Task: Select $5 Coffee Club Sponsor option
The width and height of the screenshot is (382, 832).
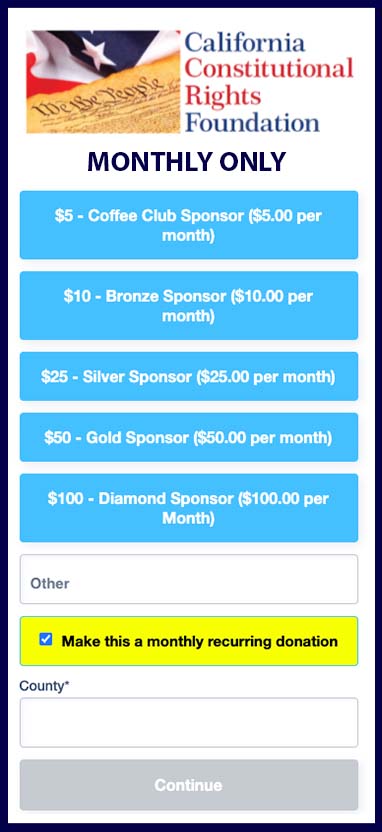Action: coord(189,225)
